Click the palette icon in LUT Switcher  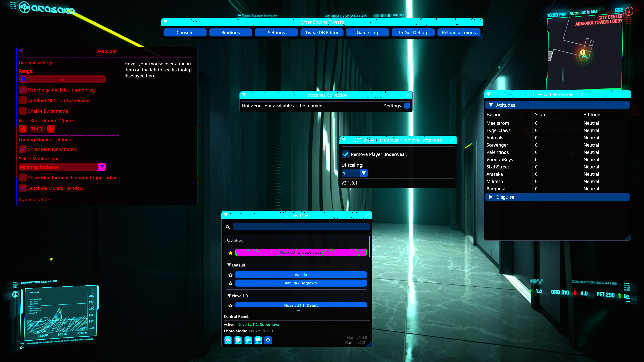tap(248, 340)
